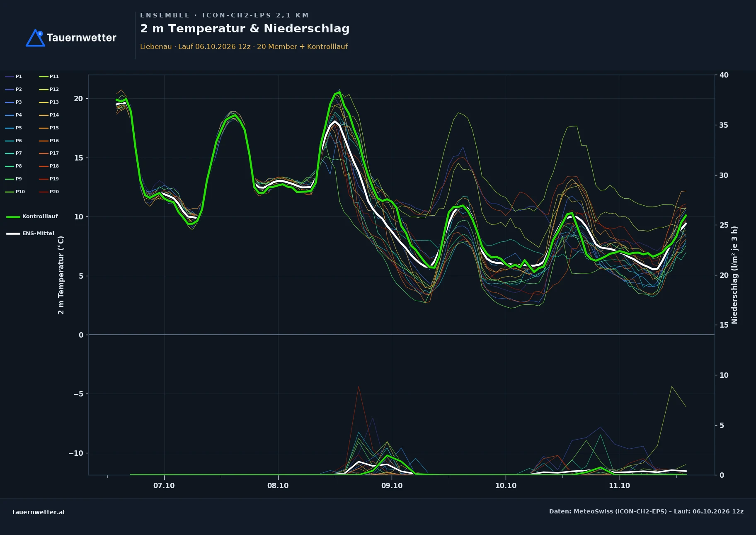The image size is (756, 535).
Task: Click the Tauernwetter brand name text
Action: tap(82, 38)
